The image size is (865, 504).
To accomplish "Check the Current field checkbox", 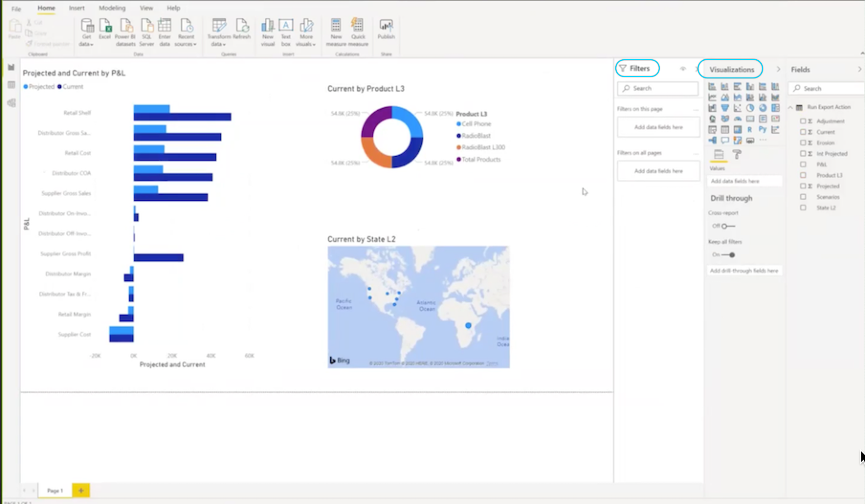I will [x=803, y=132].
